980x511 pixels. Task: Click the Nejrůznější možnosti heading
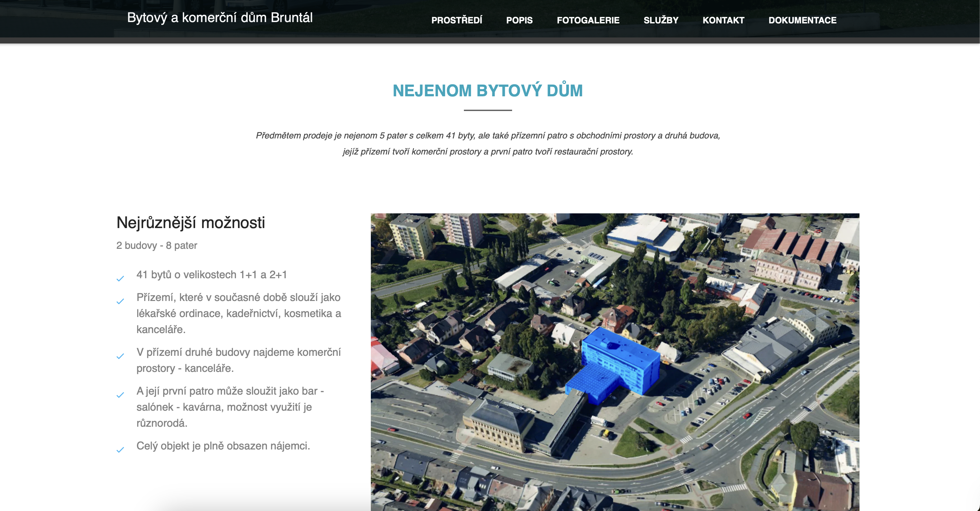click(x=190, y=222)
